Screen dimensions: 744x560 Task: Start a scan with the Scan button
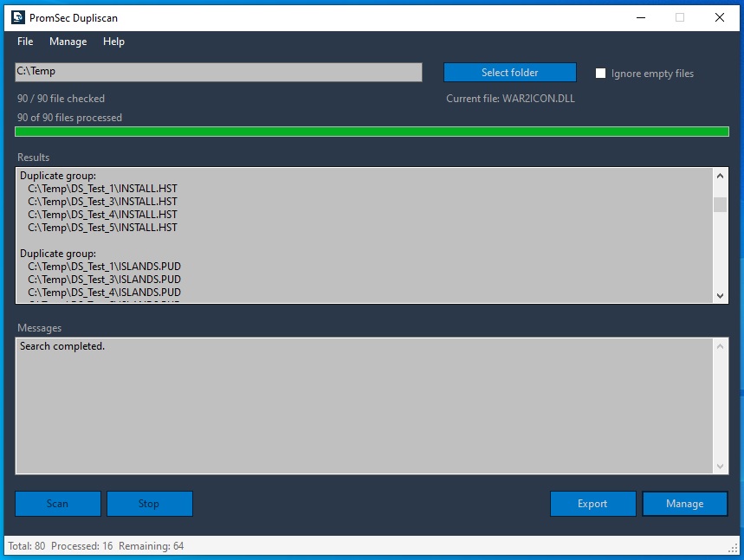[x=58, y=504]
